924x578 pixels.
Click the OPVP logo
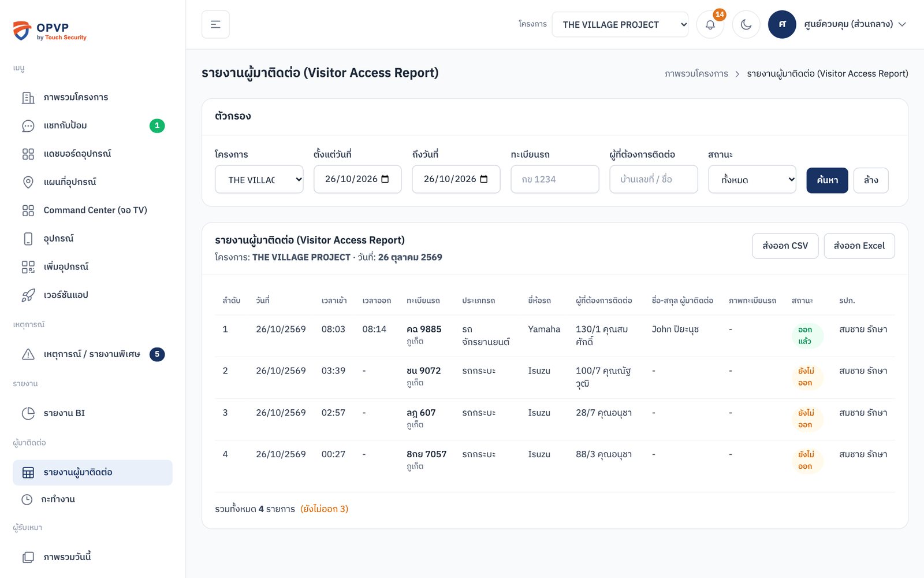(50, 31)
